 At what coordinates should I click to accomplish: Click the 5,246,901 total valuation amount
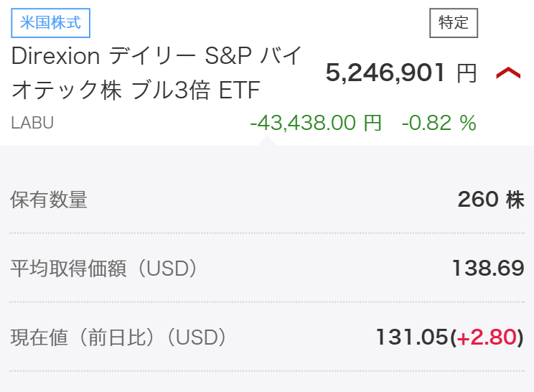click(x=386, y=73)
